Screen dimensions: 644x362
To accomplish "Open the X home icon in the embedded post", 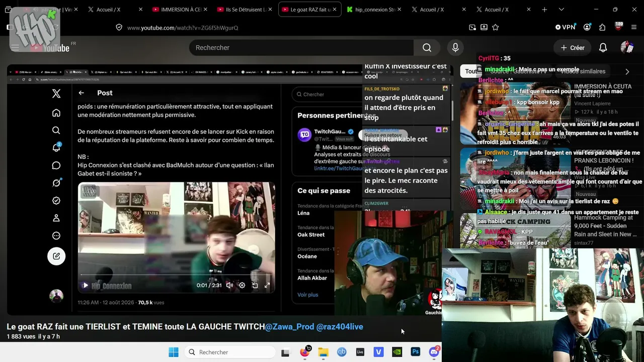I will point(56,113).
